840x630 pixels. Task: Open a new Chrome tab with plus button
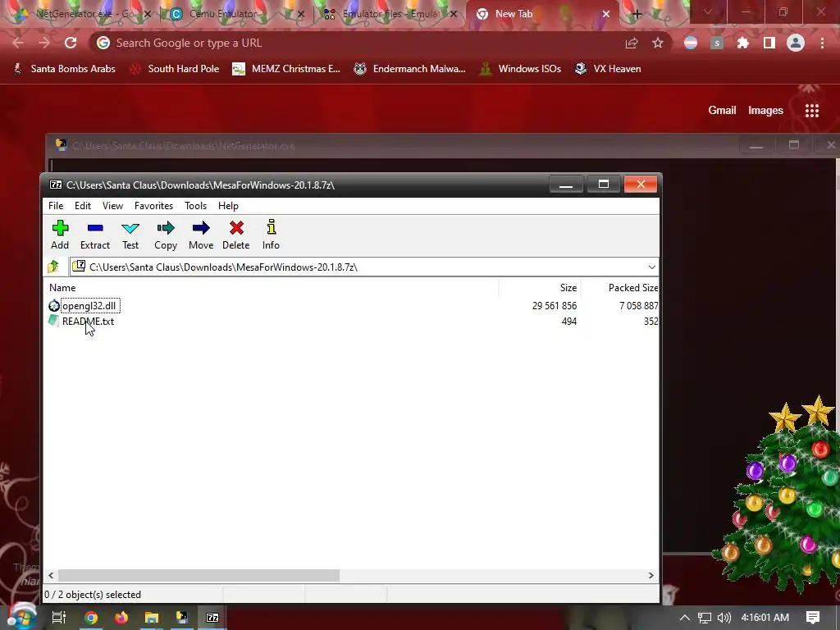point(637,14)
